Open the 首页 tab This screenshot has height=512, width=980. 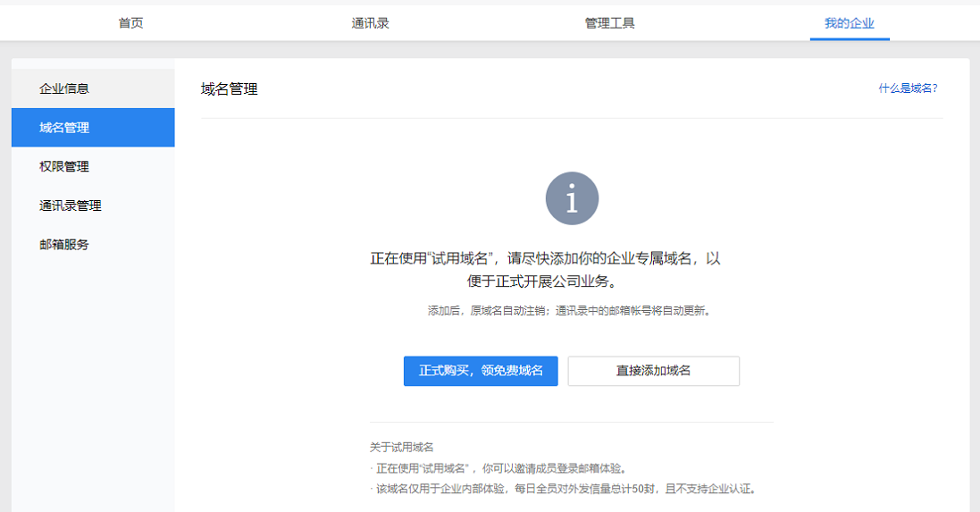pos(130,23)
